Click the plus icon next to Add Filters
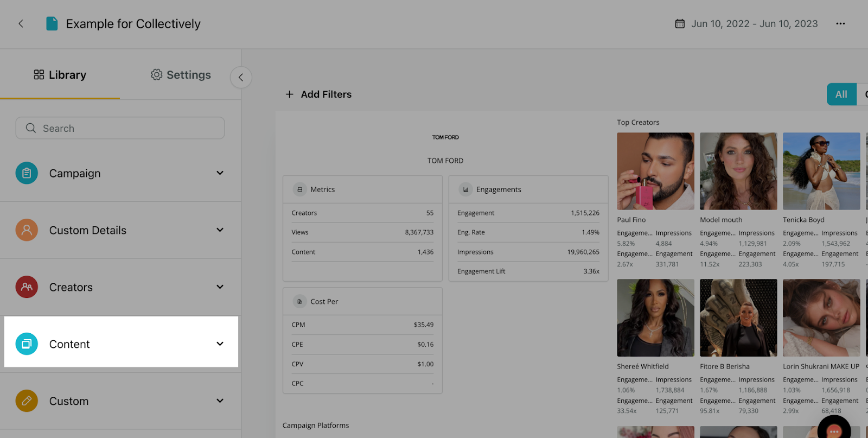Viewport: 868px width, 438px height. [290, 94]
